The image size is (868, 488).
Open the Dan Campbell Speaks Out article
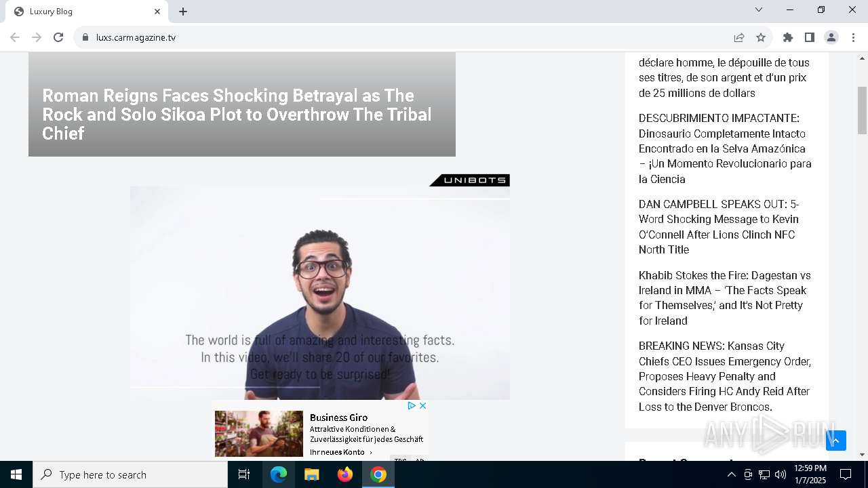719,226
